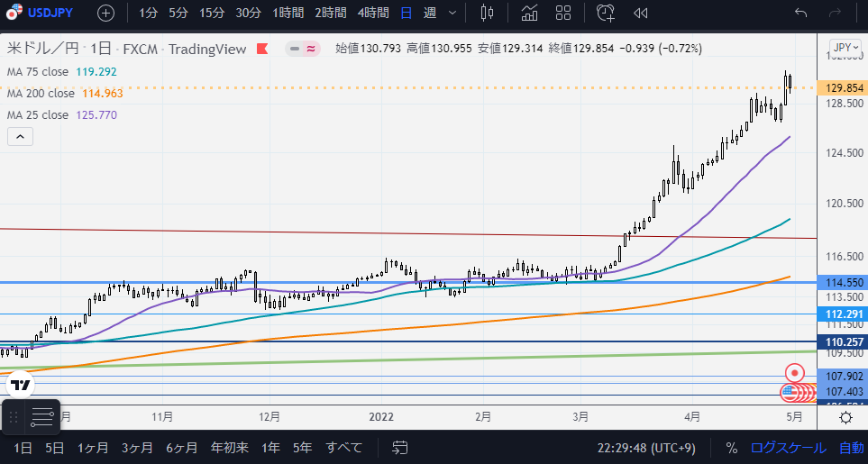Image resolution: width=868 pixels, height=464 pixels.
Task: Set date range to 6ヶ月
Action: 181,448
